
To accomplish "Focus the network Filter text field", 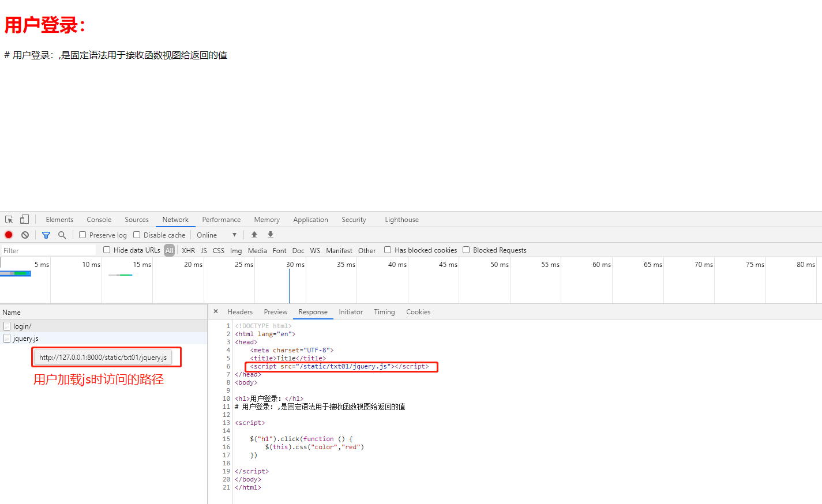I will pyautogui.click(x=48, y=250).
